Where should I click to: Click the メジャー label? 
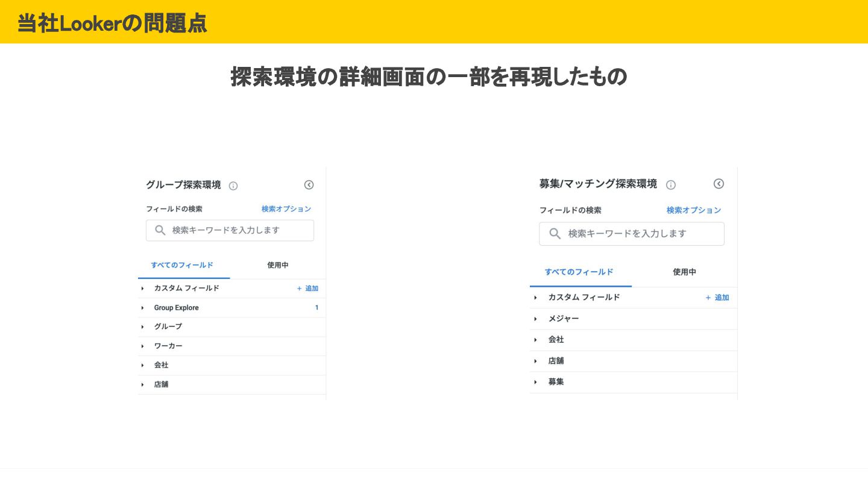[564, 319]
